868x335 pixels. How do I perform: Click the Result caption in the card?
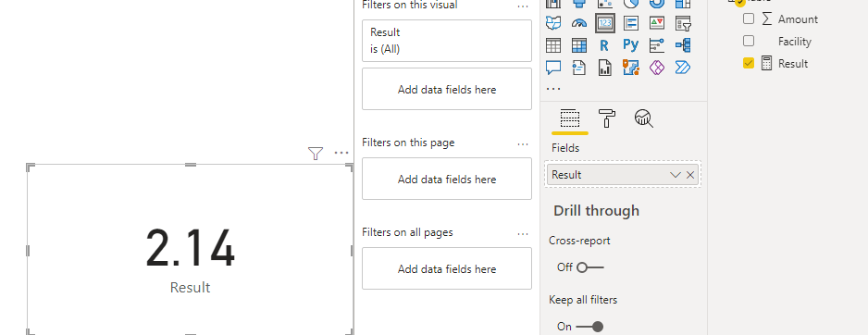click(x=190, y=288)
